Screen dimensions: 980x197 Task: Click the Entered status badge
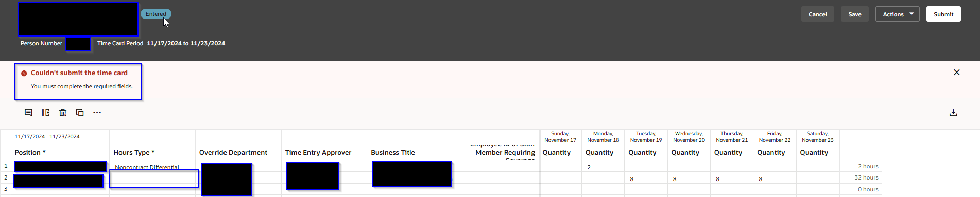point(156,14)
